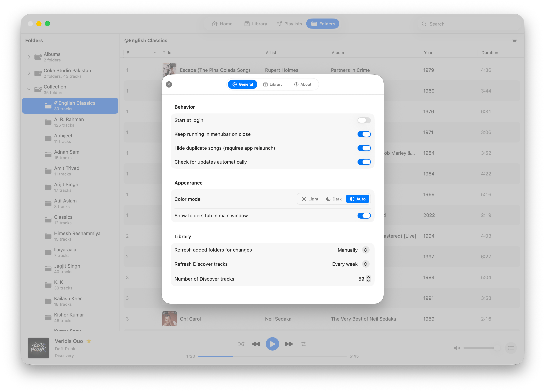The width and height of the screenshot is (545, 392).
Task: Switch to the Library settings tab
Action: point(273,84)
